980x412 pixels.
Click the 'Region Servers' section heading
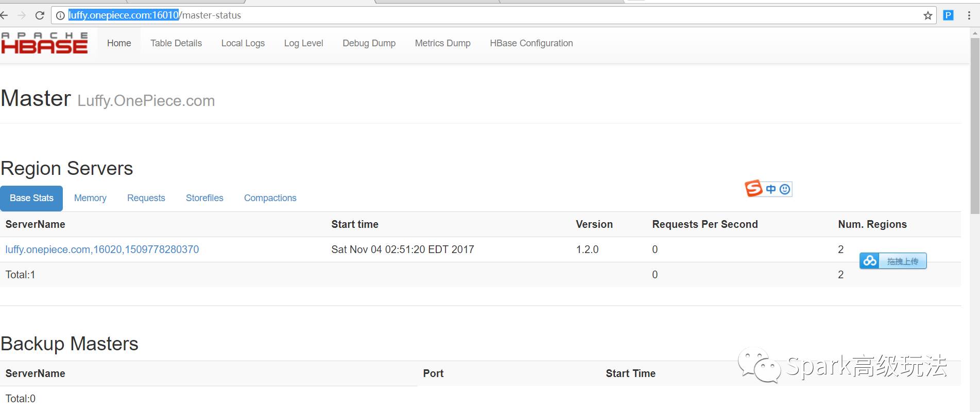(x=67, y=169)
